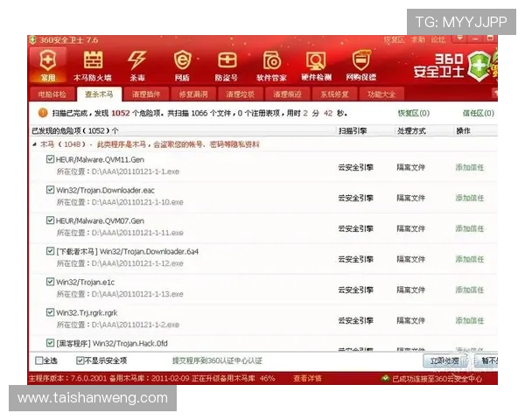The height and width of the screenshot is (420, 525).
Task: Click the orange scan-complete warning icon
Action: coord(43,113)
